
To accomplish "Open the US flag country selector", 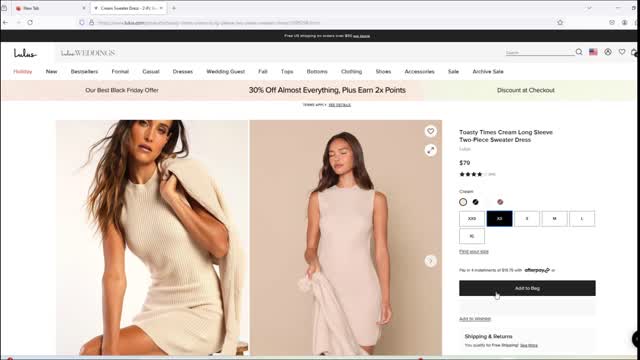I will (x=593, y=52).
